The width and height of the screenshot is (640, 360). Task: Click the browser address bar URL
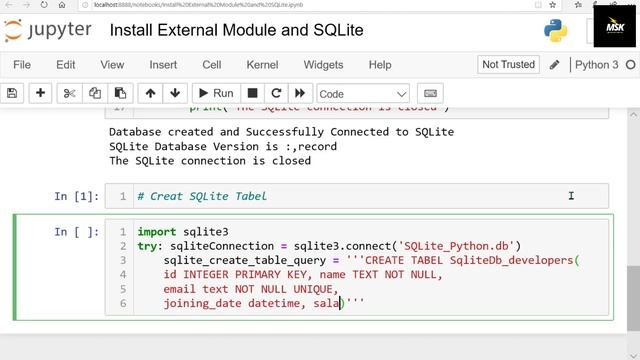tap(198, 5)
